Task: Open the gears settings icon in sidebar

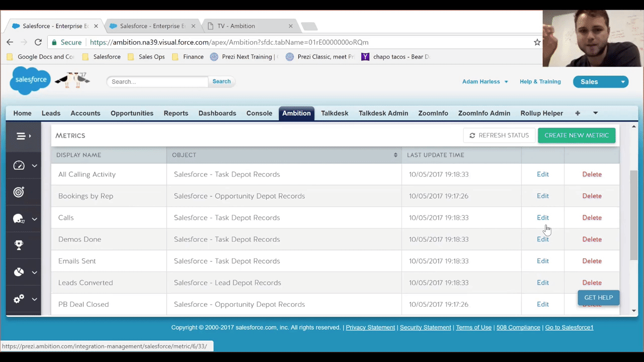Action: pos(19,299)
